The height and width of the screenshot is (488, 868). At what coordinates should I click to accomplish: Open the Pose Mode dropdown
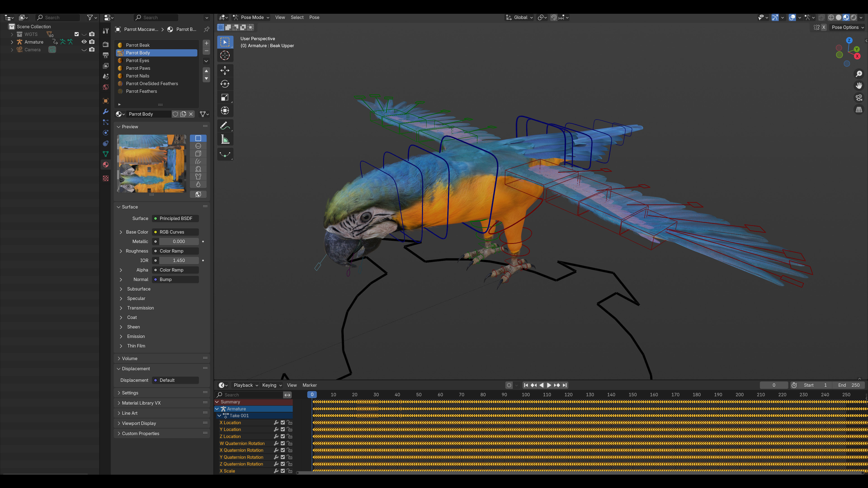(251, 18)
